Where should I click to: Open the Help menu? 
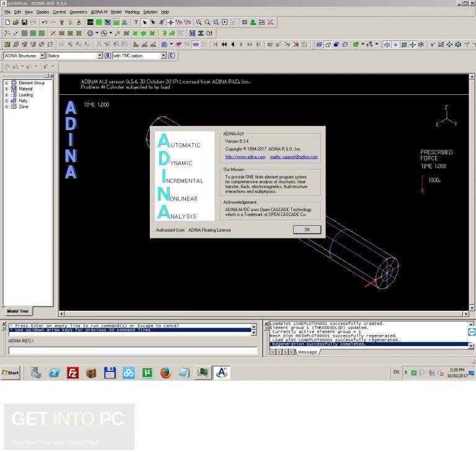click(x=165, y=12)
